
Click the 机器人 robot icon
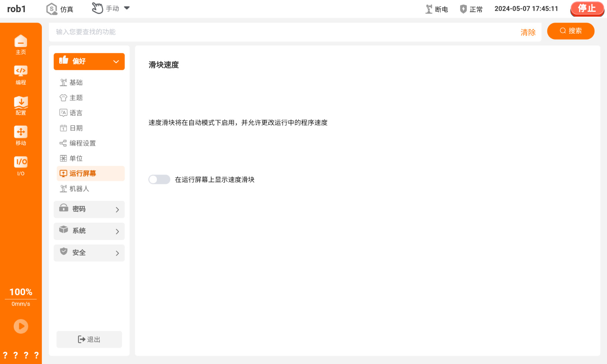pos(63,189)
